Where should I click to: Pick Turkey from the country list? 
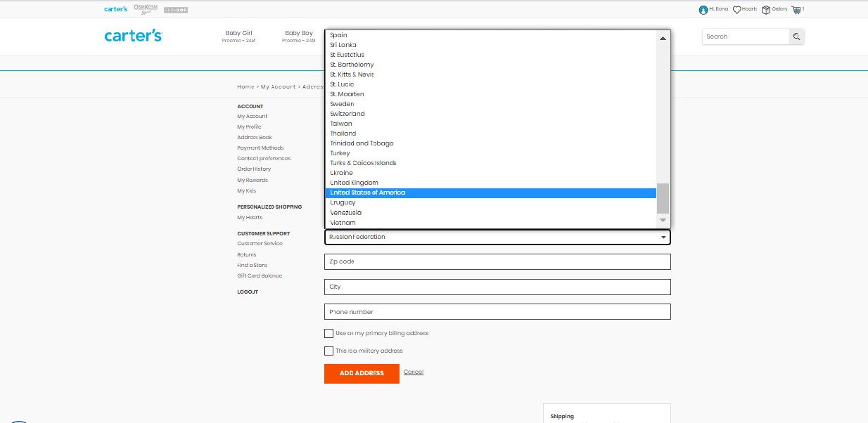pyautogui.click(x=490, y=153)
